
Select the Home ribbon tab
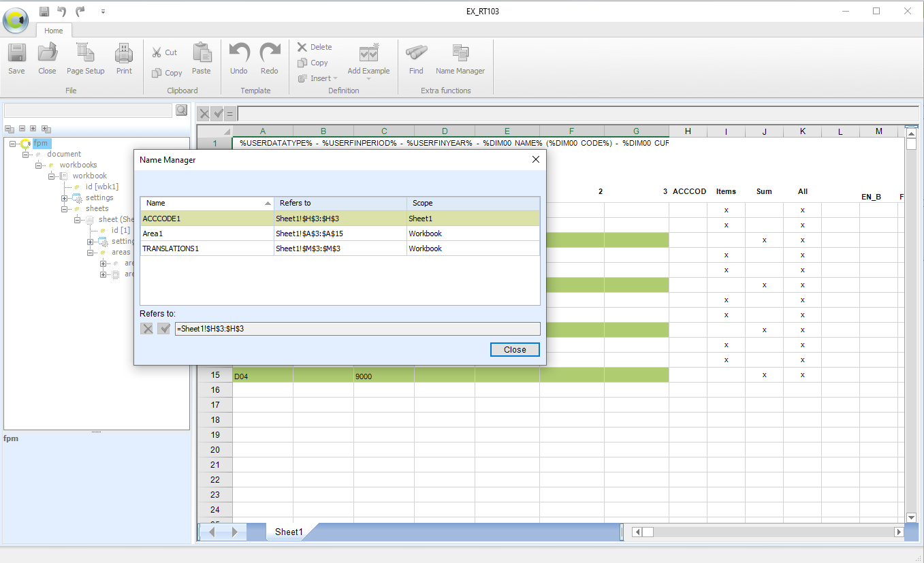(54, 31)
